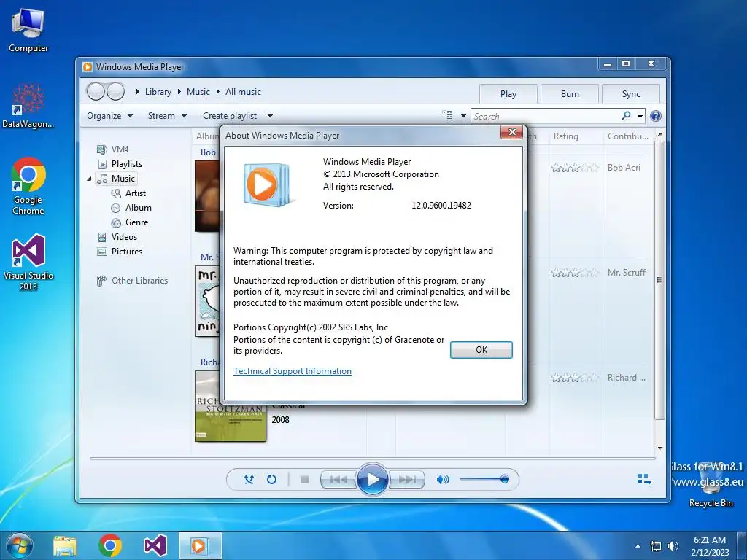Click the star rating in the Mr. Scruff row
Image resolution: width=747 pixels, height=560 pixels.
(575, 273)
